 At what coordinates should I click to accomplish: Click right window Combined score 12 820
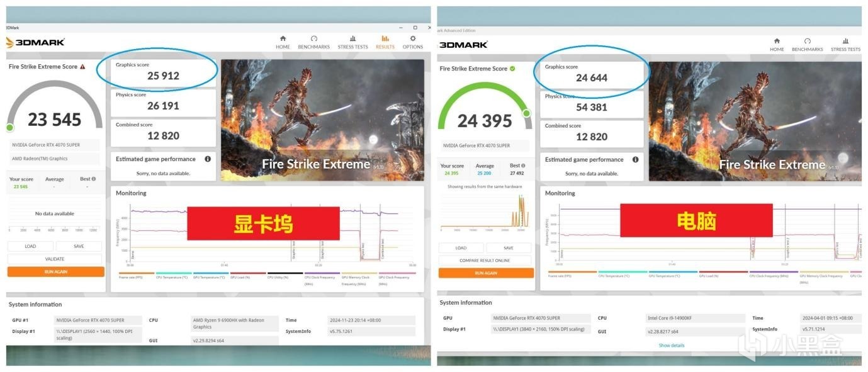tap(592, 133)
